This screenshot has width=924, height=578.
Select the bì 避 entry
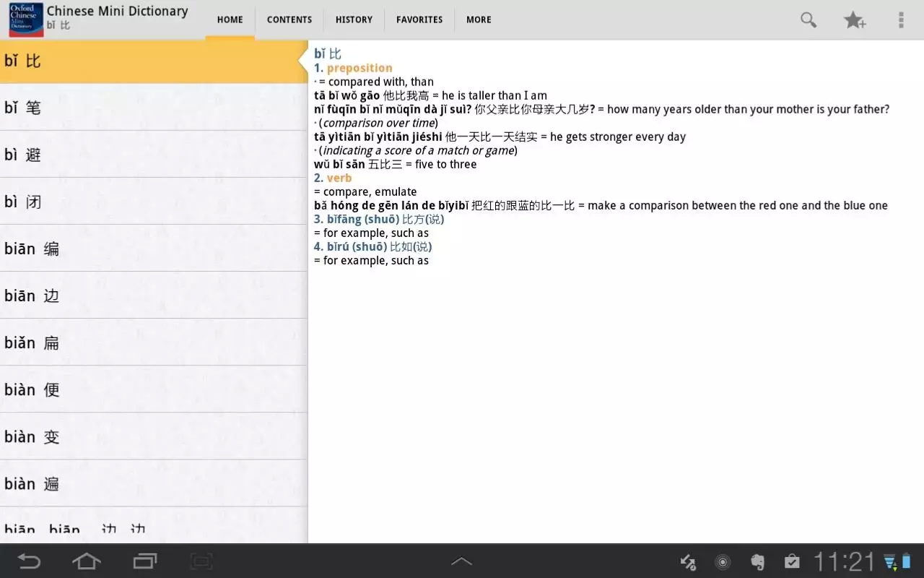click(x=154, y=155)
